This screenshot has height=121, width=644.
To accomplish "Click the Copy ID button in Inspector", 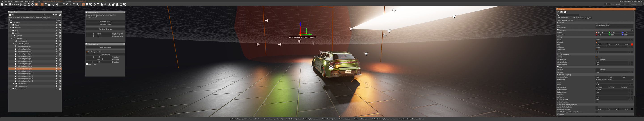I will pos(581,18).
